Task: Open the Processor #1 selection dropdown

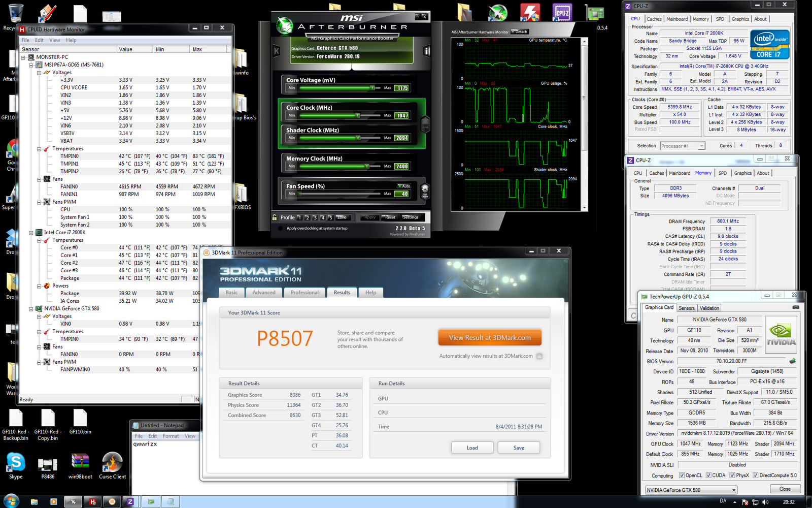Action: click(683, 146)
